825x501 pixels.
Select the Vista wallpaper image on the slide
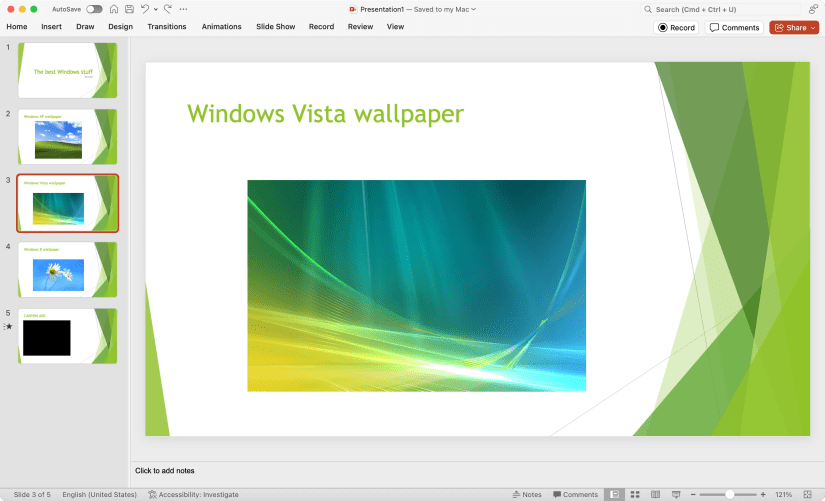pos(416,286)
